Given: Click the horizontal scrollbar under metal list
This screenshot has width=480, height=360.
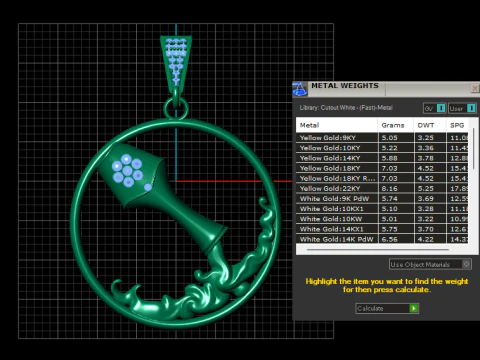Looking at the screenshot, I should [x=378, y=249].
